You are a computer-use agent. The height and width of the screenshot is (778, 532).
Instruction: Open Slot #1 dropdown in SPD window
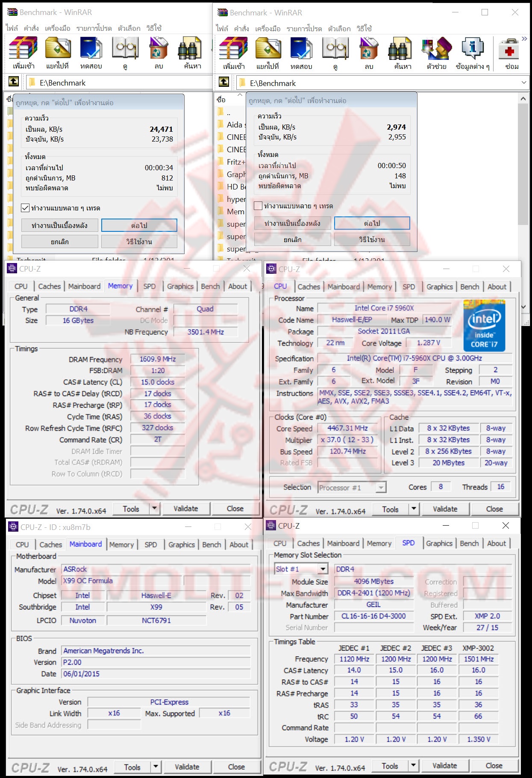[323, 569]
